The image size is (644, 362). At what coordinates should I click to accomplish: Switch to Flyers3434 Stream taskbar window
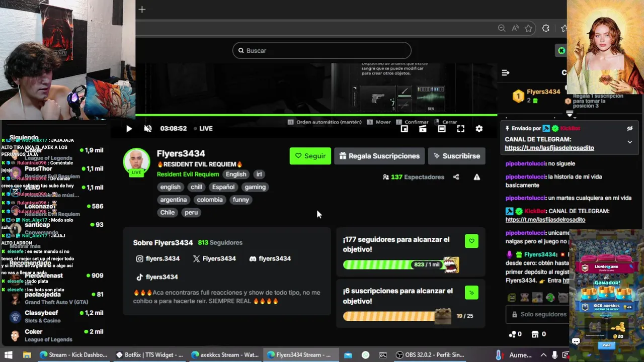(x=300, y=355)
